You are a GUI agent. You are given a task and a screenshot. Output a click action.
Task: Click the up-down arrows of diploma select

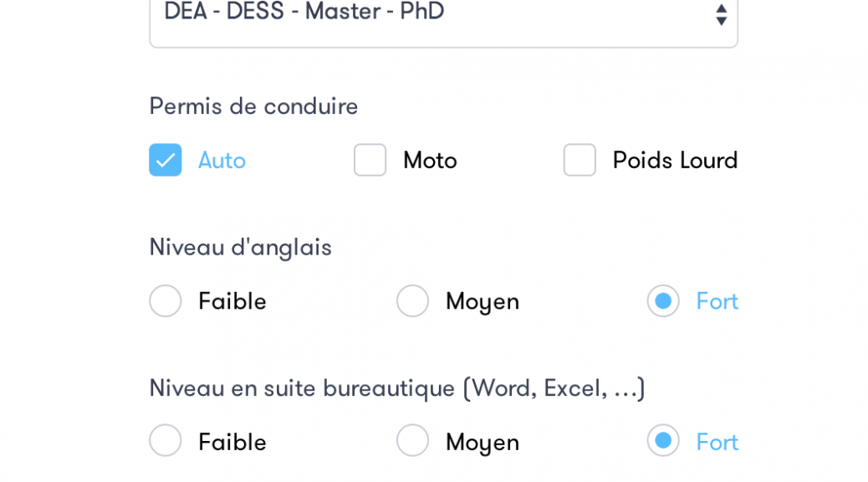tap(721, 13)
